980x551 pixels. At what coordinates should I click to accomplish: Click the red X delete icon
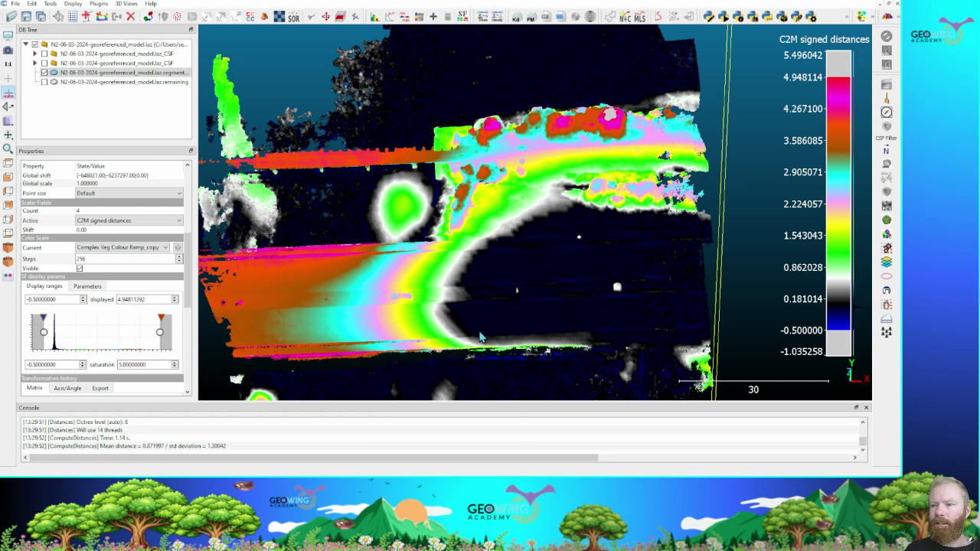coord(131,17)
